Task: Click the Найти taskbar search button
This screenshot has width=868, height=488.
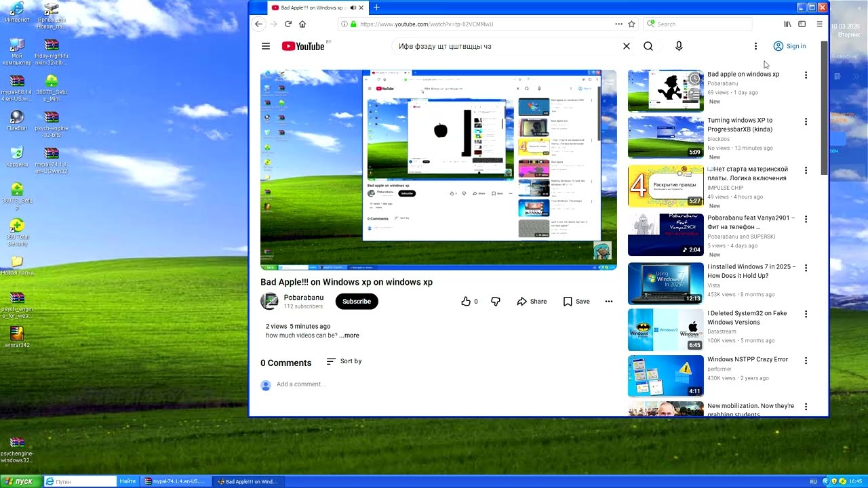Action: point(127,481)
